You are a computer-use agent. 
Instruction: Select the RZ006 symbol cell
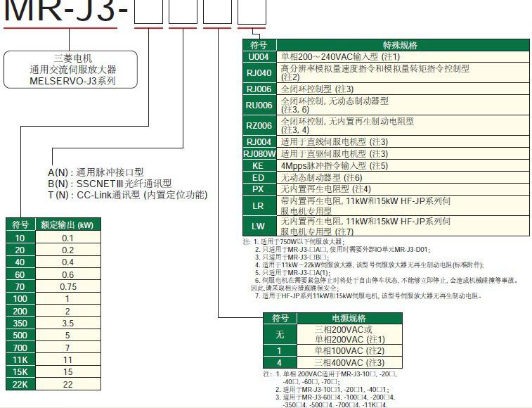[x=259, y=126]
